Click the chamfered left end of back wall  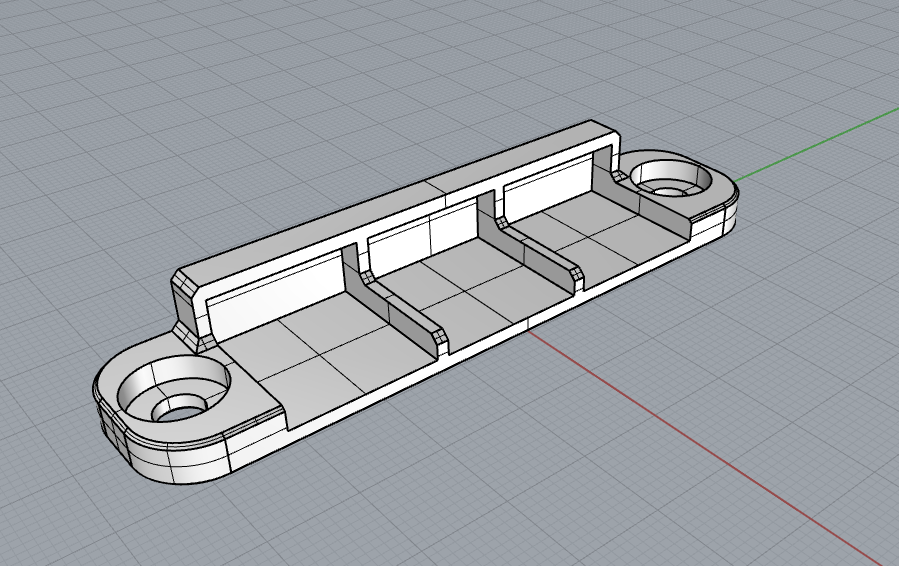pyautogui.click(x=186, y=310)
